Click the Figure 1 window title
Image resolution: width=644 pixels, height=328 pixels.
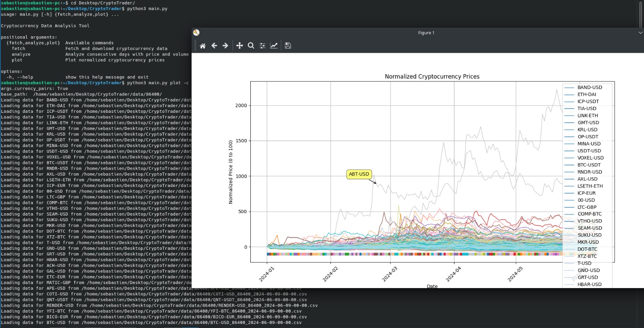click(426, 33)
